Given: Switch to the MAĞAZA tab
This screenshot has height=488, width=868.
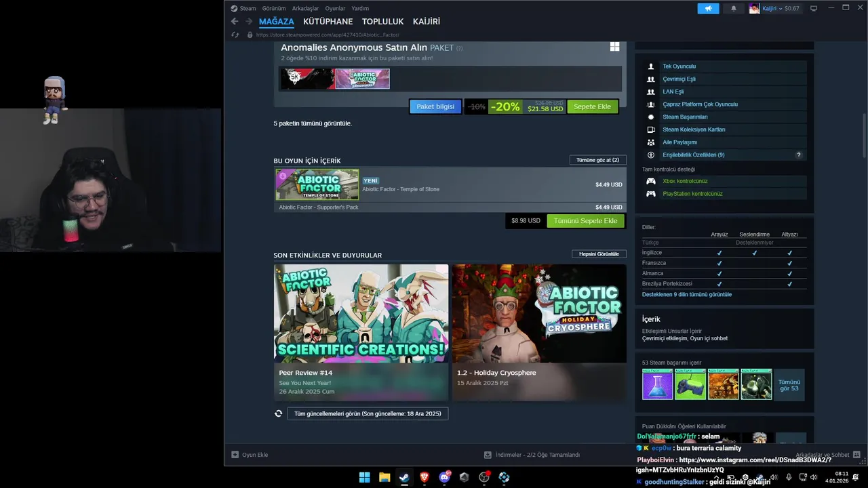Looking at the screenshot, I should click(x=277, y=22).
